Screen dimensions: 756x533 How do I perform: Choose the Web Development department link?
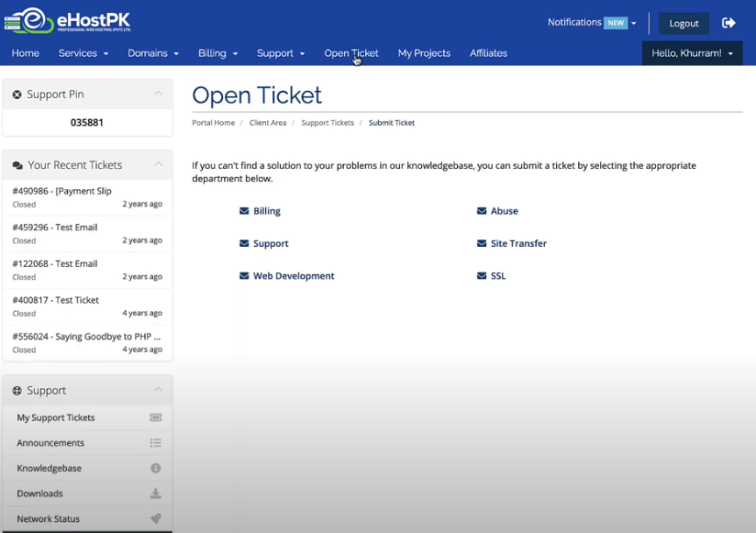point(294,275)
